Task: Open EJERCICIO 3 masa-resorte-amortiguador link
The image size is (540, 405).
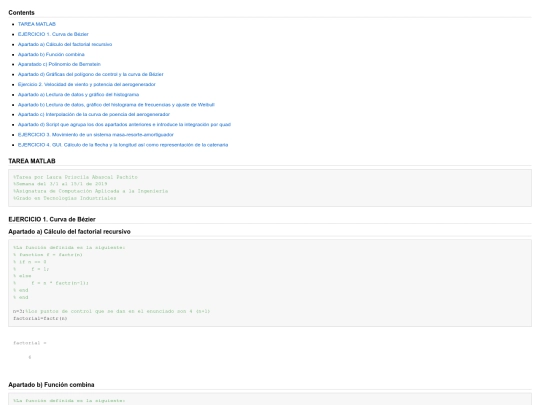Action: click(x=96, y=135)
